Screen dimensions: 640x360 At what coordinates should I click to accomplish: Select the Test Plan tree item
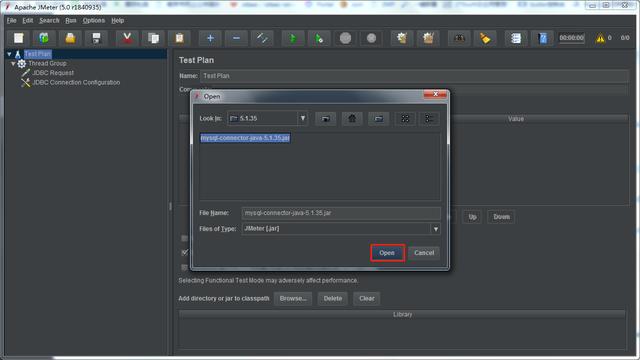tap(38, 54)
